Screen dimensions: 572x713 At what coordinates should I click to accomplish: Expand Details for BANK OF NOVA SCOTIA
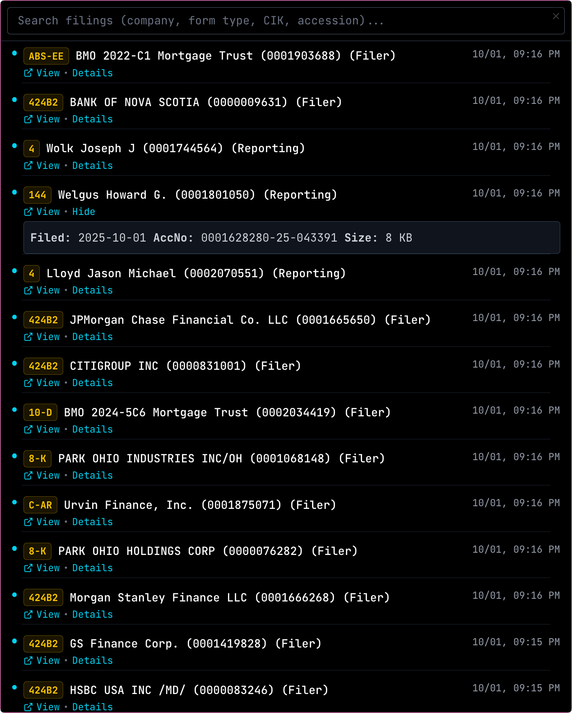point(92,119)
